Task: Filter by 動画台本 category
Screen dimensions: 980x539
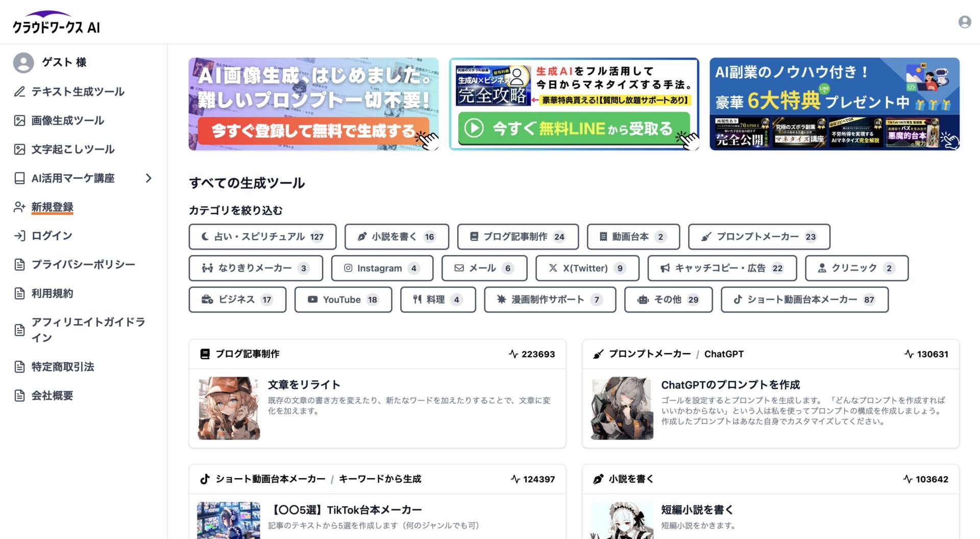Action: [633, 237]
